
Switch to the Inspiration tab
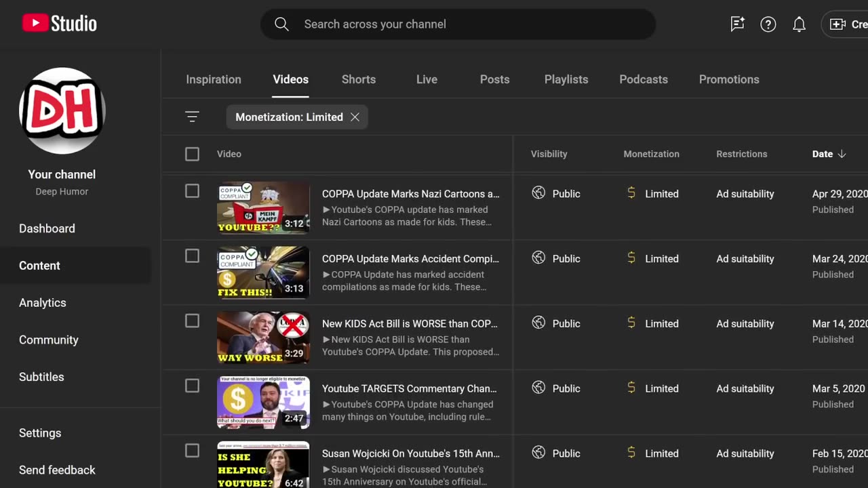[x=214, y=79]
